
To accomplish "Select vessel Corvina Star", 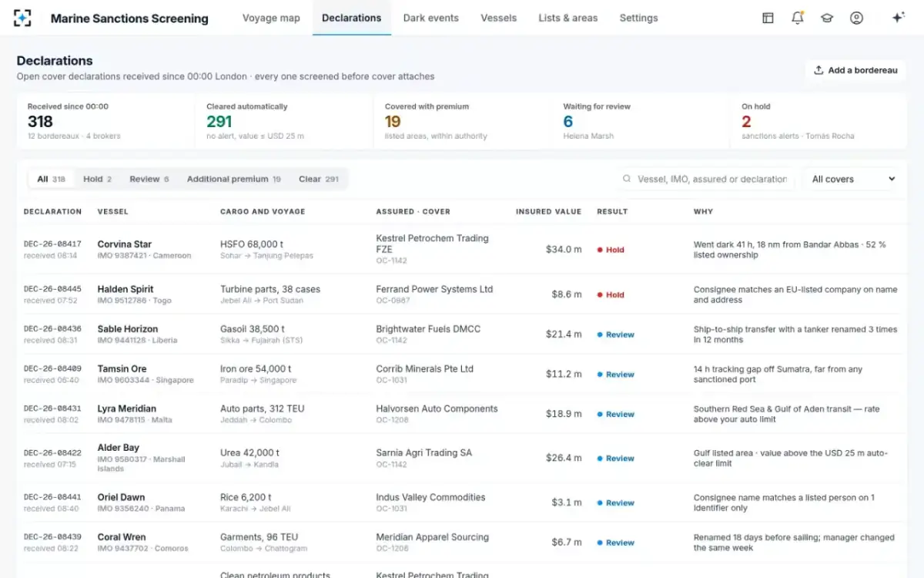I will [x=125, y=244].
